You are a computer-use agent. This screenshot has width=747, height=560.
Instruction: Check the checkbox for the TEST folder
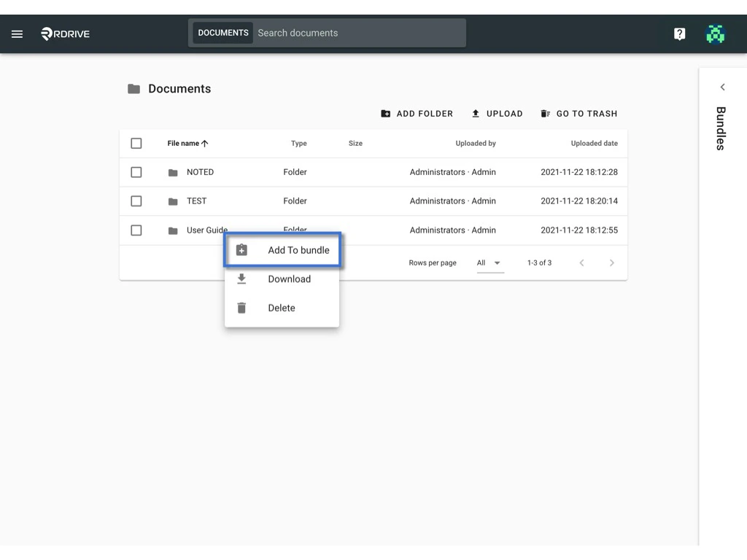click(x=136, y=201)
